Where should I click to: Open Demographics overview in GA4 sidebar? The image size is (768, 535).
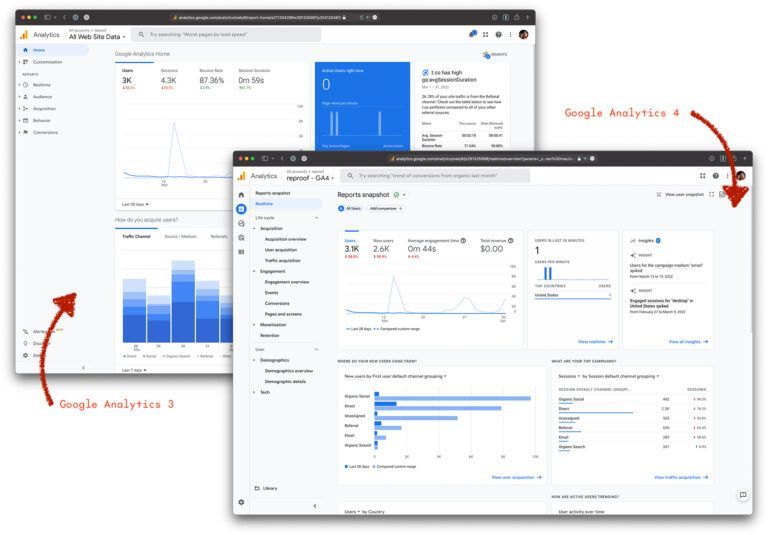(288, 371)
